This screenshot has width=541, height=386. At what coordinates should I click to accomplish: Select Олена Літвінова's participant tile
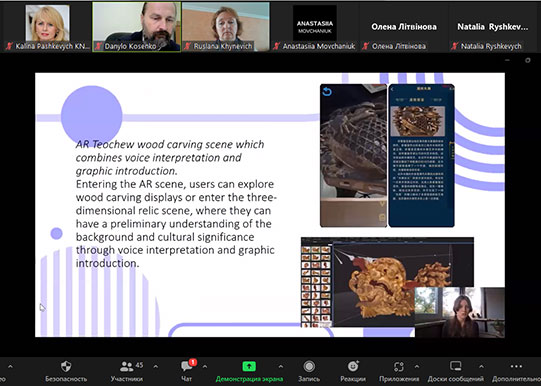(x=404, y=27)
